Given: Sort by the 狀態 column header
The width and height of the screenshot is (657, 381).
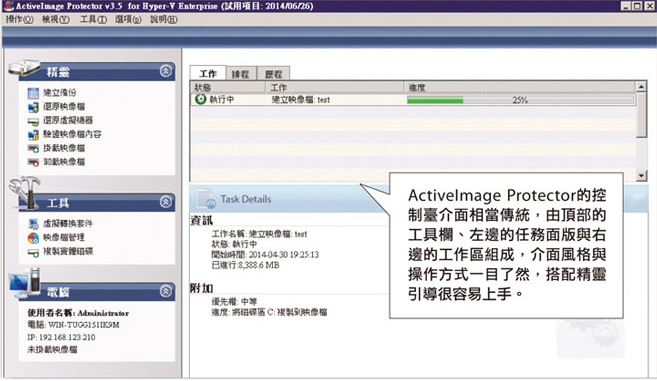Looking at the screenshot, I should (x=228, y=87).
